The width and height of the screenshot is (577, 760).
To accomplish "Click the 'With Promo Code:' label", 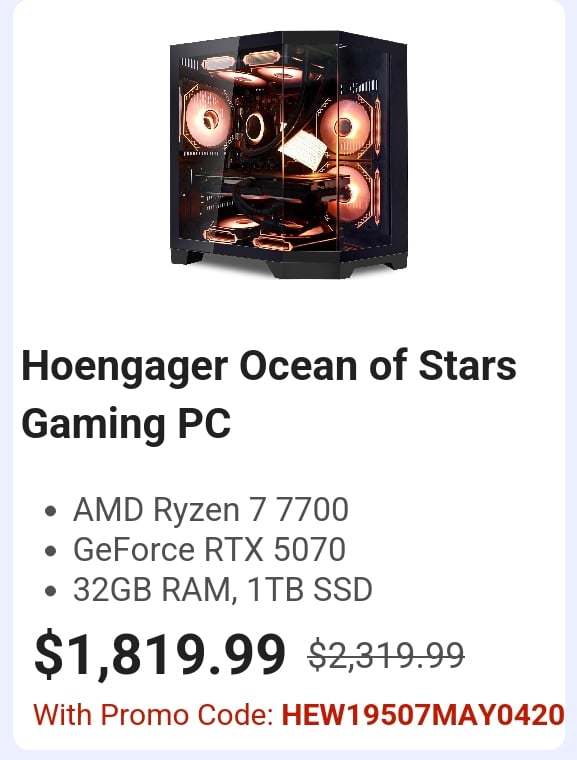I will click(x=153, y=714).
